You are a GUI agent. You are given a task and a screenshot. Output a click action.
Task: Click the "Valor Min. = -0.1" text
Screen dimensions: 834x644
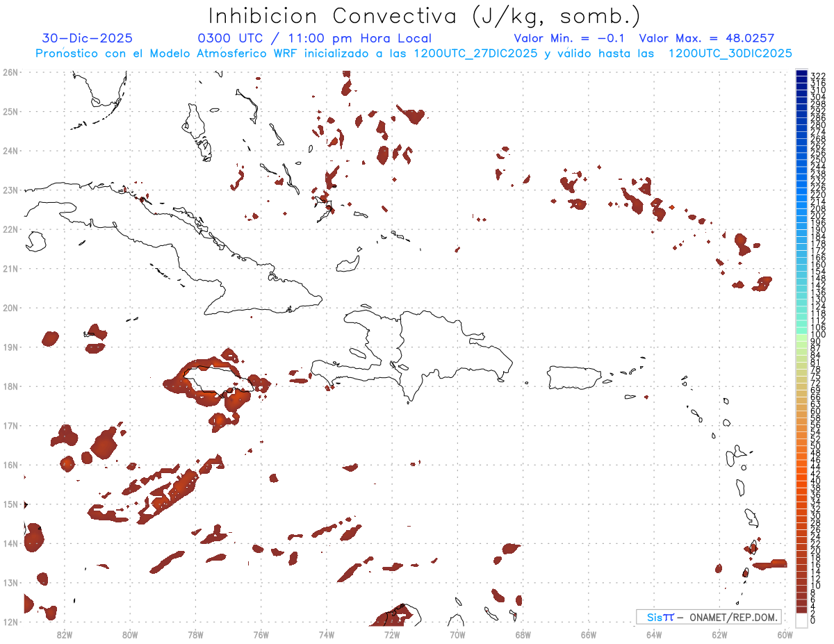click(569, 38)
